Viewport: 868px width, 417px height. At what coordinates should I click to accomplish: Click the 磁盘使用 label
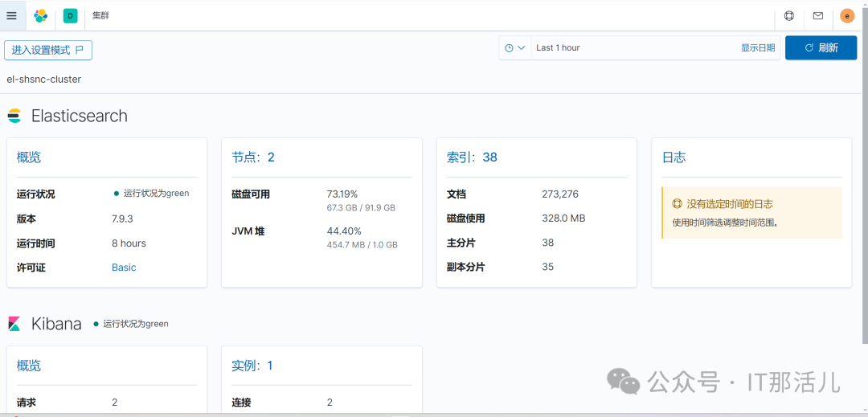465,219
